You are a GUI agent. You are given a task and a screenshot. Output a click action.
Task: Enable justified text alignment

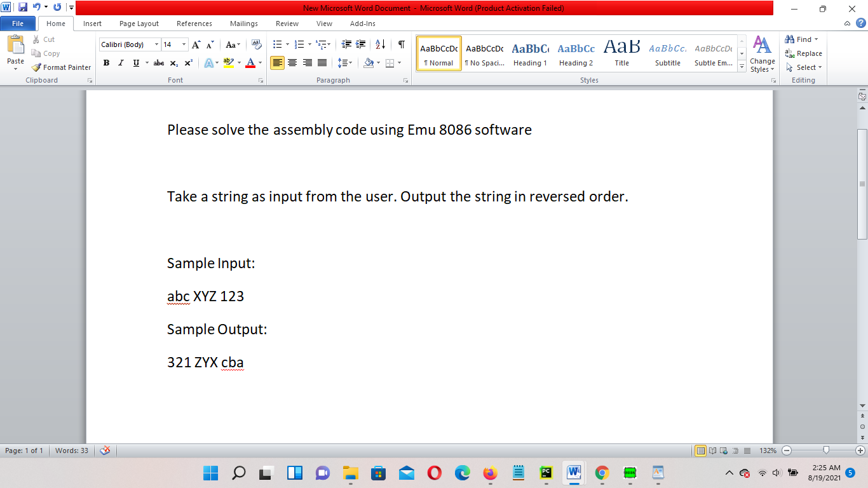click(x=322, y=63)
